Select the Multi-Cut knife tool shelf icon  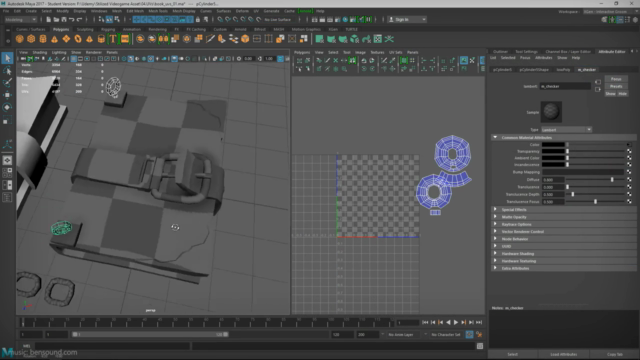pos(210,39)
